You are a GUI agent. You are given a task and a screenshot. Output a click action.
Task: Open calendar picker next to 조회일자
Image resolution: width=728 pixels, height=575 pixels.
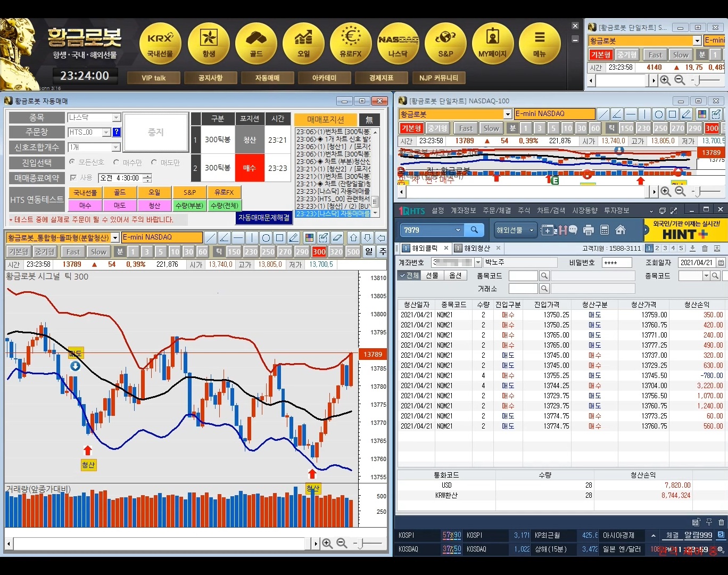tap(721, 262)
